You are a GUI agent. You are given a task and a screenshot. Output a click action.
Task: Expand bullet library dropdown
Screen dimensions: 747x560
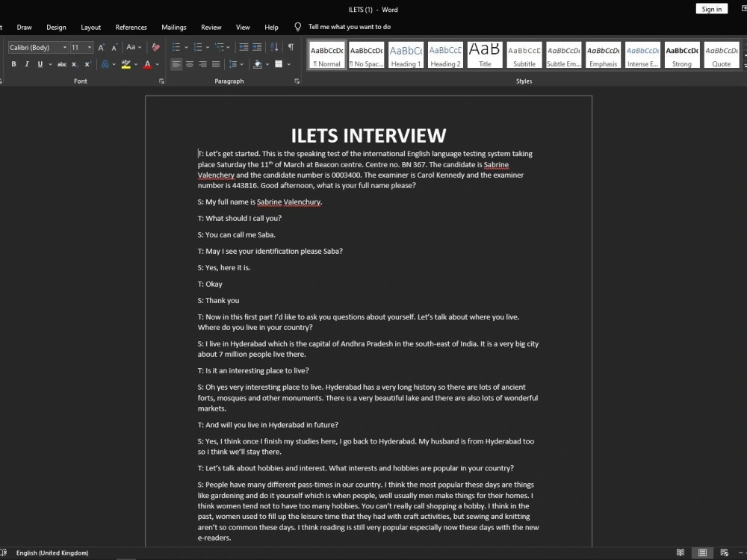pyautogui.click(x=186, y=47)
